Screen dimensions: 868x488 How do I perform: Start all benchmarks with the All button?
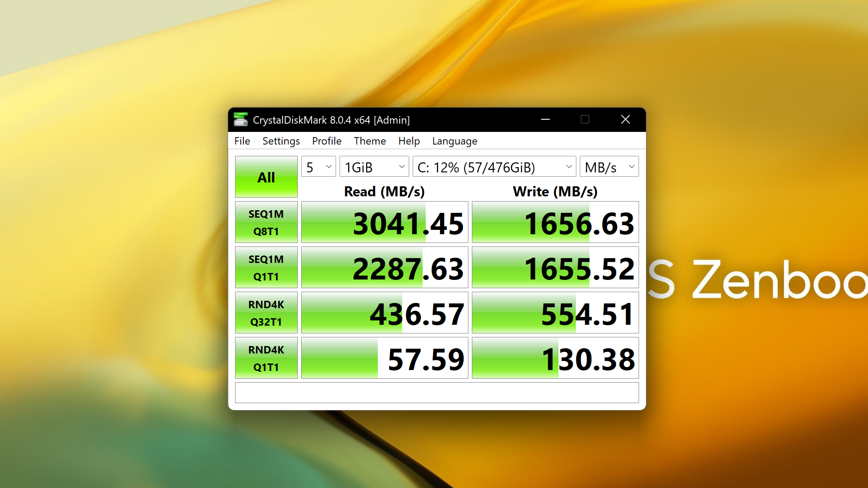point(266,177)
